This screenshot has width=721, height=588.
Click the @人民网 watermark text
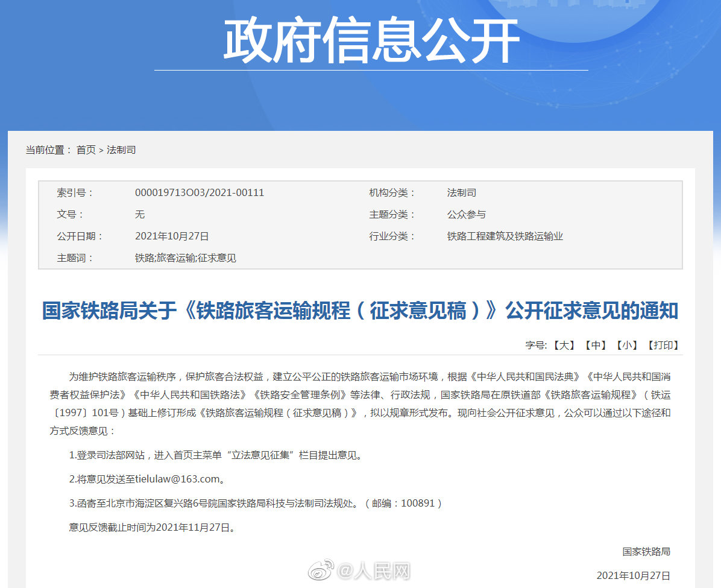[374, 571]
